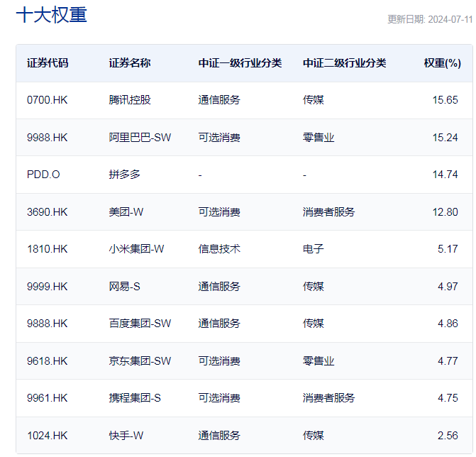Click the 证券名称 column header
Viewport: 476px width, 457px height.
click(130, 63)
